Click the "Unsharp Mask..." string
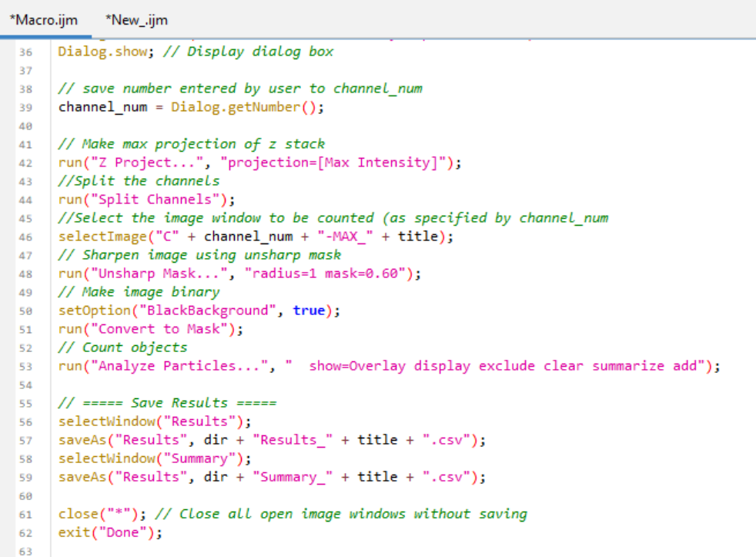756x557 pixels. (159, 273)
